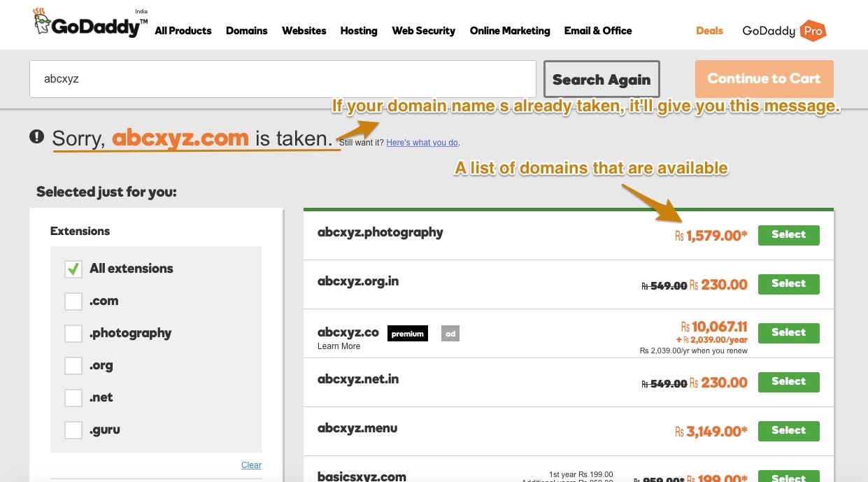868x482 pixels.
Task: Check the .net extension box
Action: [x=73, y=397]
